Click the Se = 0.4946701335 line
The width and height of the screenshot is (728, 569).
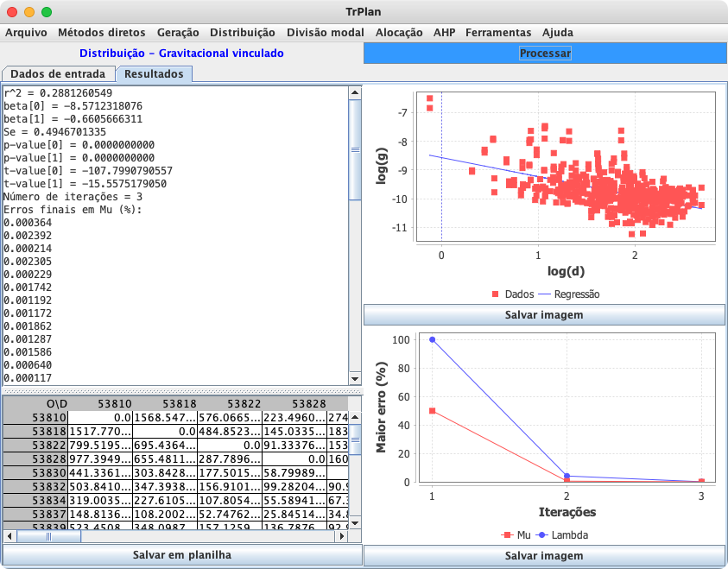coord(54,132)
